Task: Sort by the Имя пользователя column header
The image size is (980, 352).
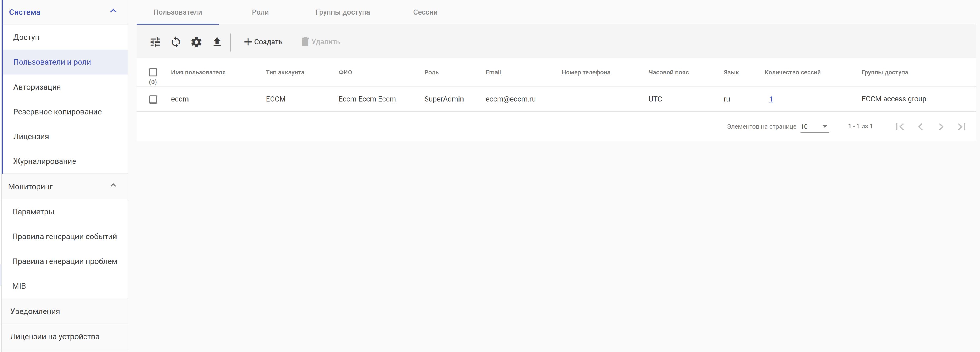Action: (x=198, y=72)
